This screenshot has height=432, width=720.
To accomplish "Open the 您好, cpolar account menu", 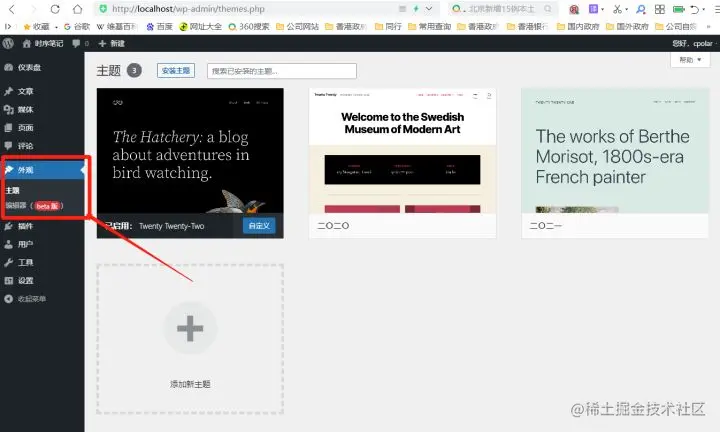I will (692, 44).
